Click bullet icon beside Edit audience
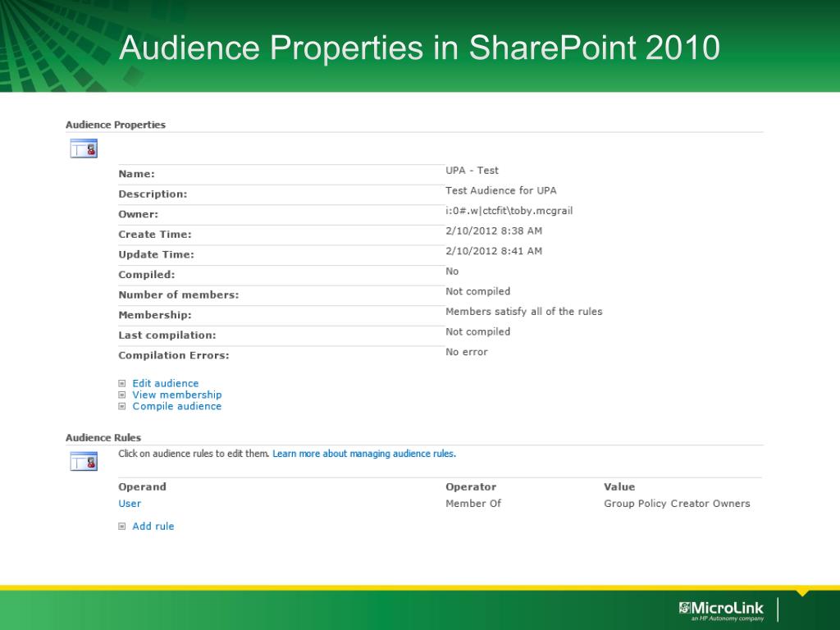Screen dimensions: 840x630 122,384
